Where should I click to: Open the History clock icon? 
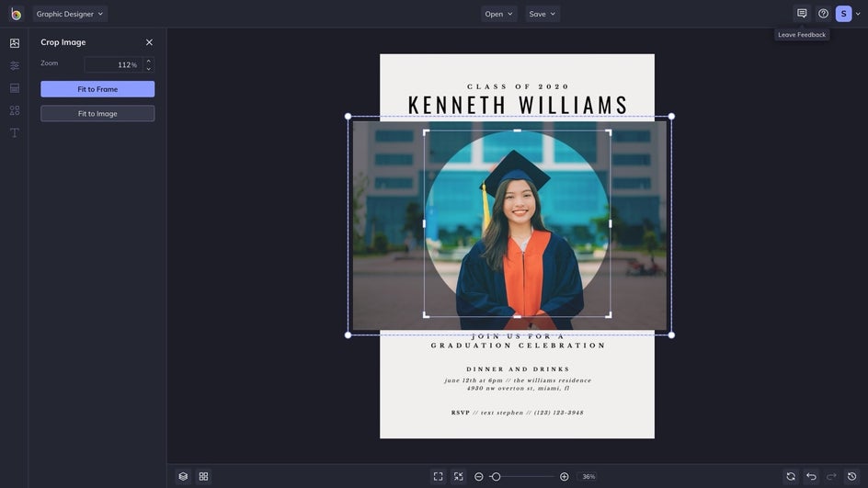tap(852, 476)
